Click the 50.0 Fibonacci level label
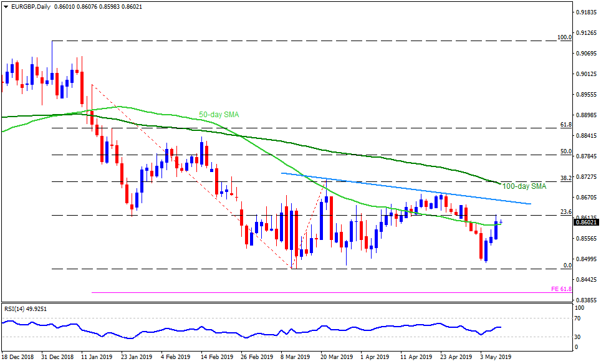 pyautogui.click(x=566, y=151)
